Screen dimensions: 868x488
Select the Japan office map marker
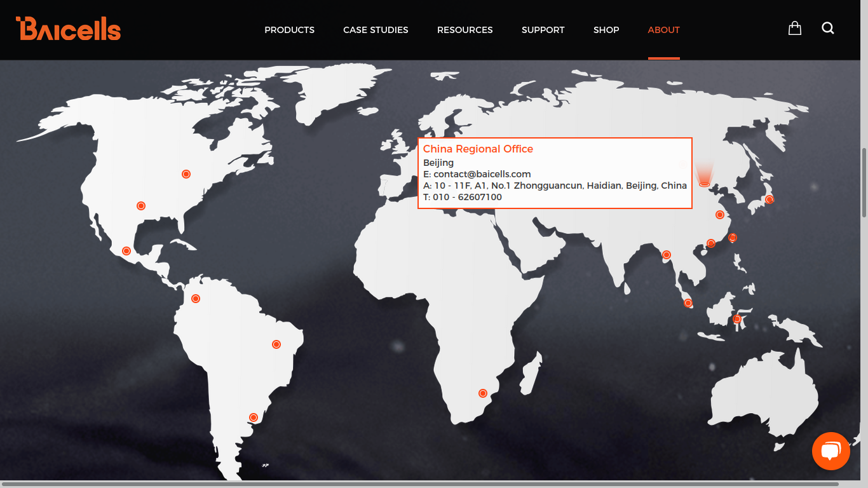click(769, 200)
